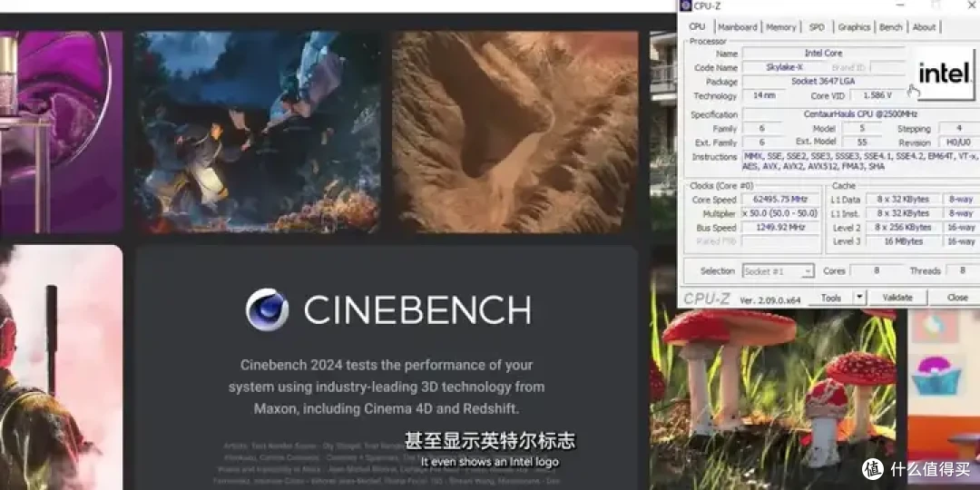Viewport: 980px width, 490px height.
Task: Click the CPU-Z title bar app icon
Action: tap(686, 5)
